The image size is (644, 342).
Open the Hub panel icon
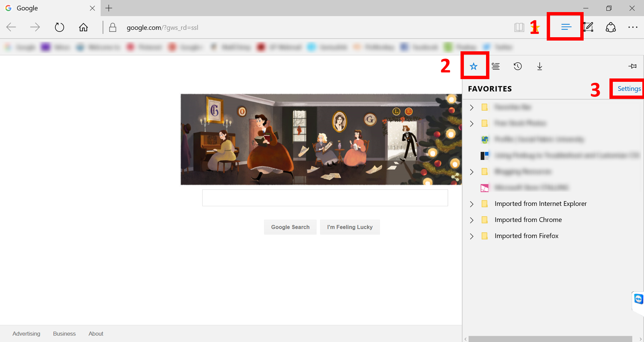pyautogui.click(x=566, y=27)
